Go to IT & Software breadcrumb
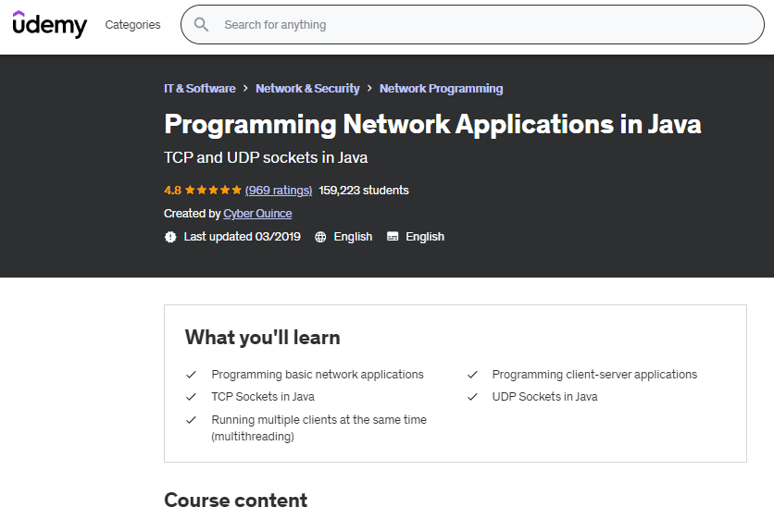Screen dimensions: 774x532 click(199, 89)
